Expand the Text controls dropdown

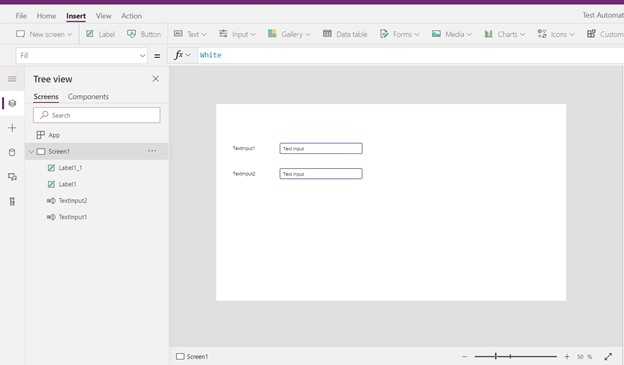click(x=190, y=34)
